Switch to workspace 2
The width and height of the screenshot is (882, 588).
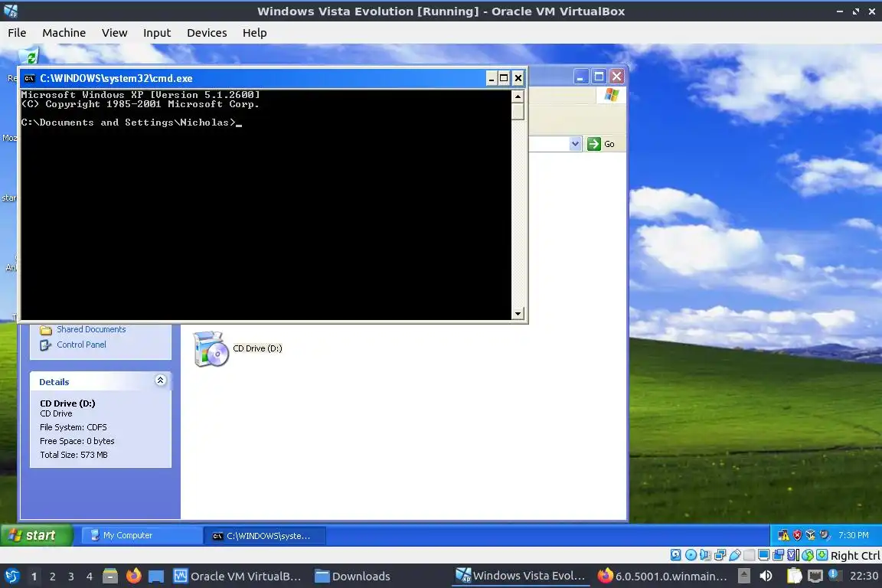point(52,577)
